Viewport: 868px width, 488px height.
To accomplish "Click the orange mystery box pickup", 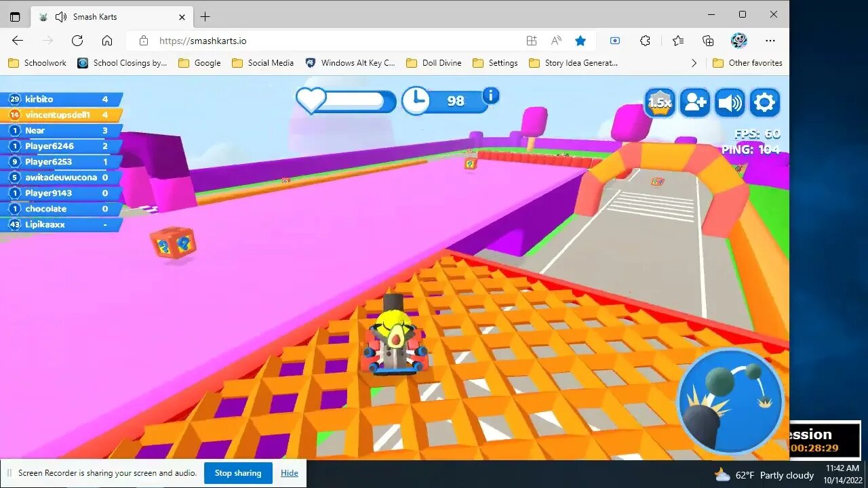I will tap(174, 243).
